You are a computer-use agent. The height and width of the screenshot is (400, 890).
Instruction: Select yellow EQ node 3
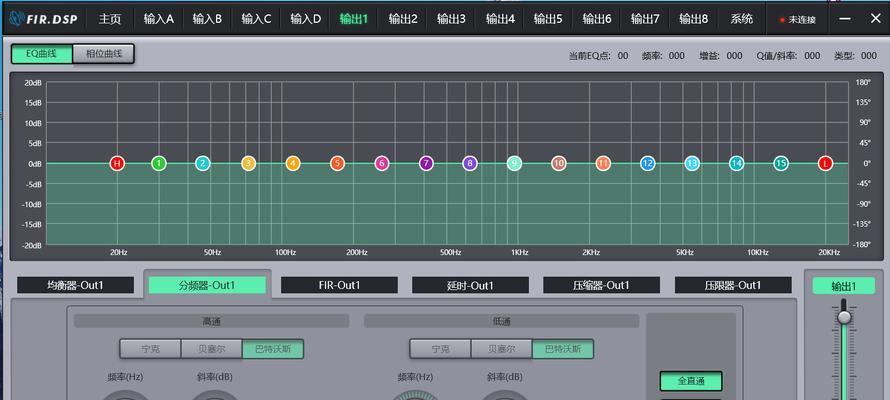tap(249, 163)
